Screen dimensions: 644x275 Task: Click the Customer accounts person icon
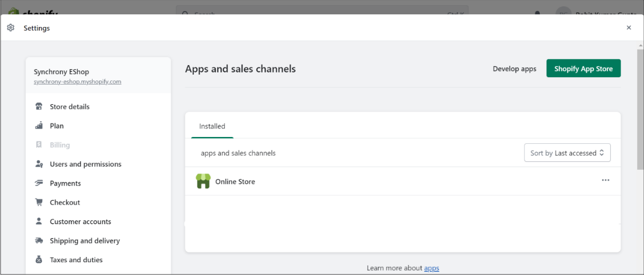[x=39, y=221]
